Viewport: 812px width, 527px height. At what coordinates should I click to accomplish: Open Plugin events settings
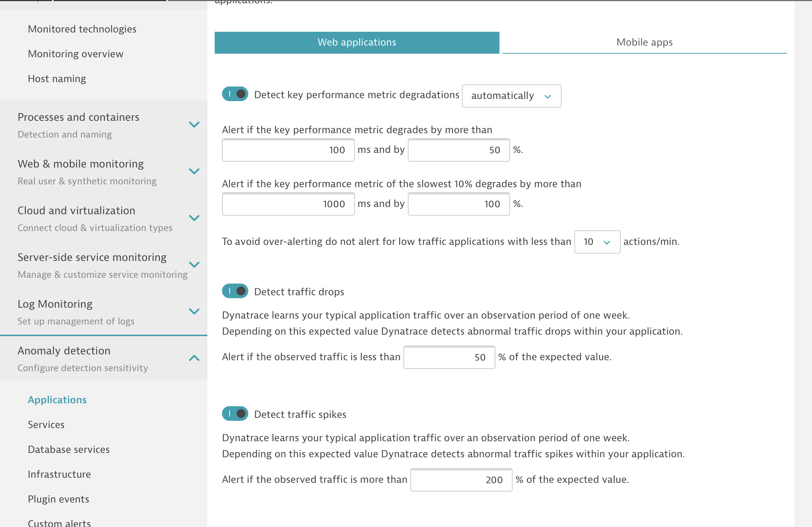click(58, 499)
